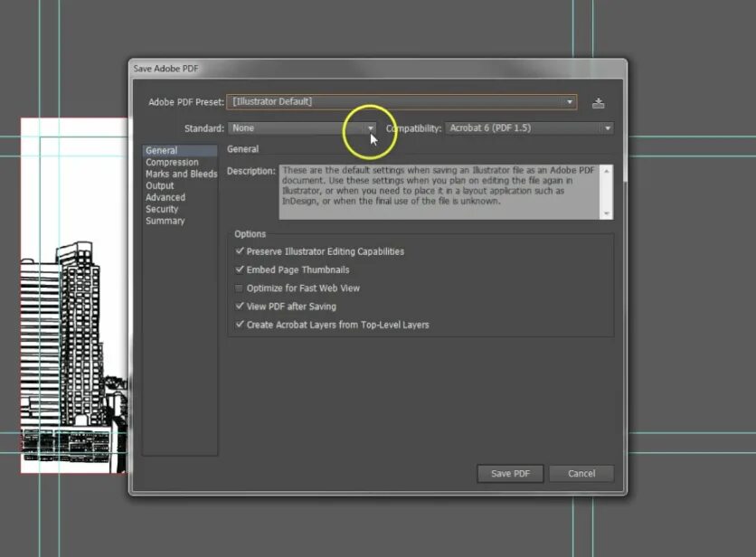
Task: Toggle Embed Page Thumbnails checkbox
Action: pos(240,269)
